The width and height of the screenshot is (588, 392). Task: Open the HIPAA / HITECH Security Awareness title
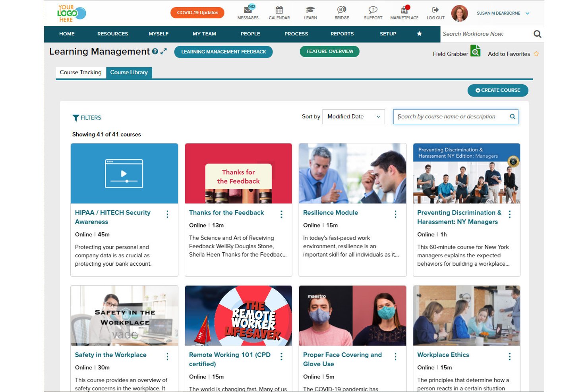113,217
